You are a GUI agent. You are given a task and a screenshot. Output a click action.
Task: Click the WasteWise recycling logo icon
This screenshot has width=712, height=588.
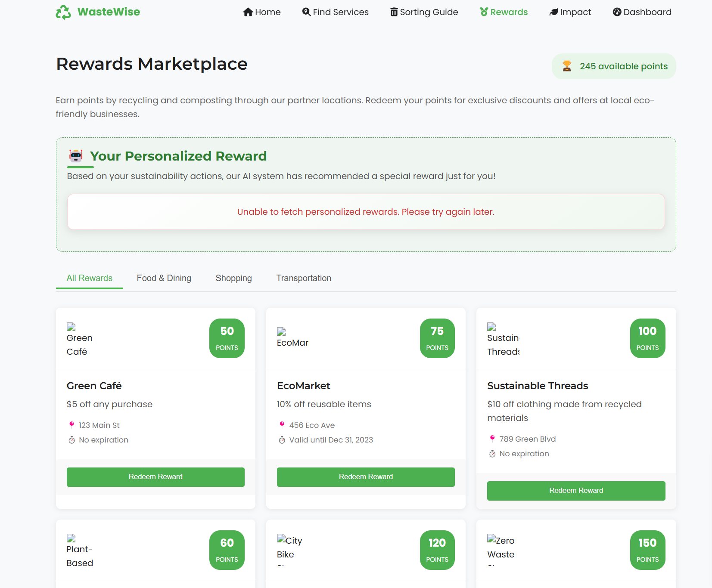click(x=63, y=12)
